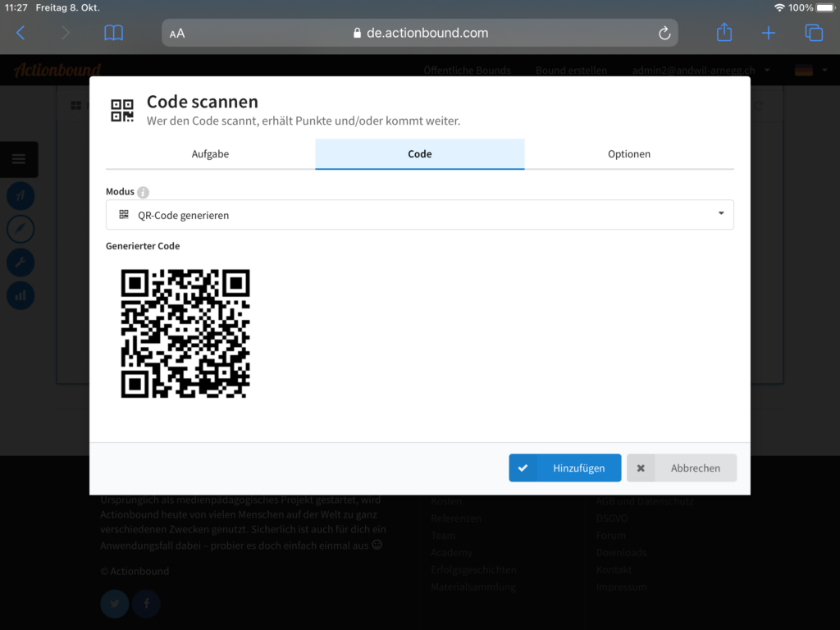Image resolution: width=840 pixels, height=630 pixels.
Task: Open a new Safari tab with plus icon
Action: click(x=768, y=33)
